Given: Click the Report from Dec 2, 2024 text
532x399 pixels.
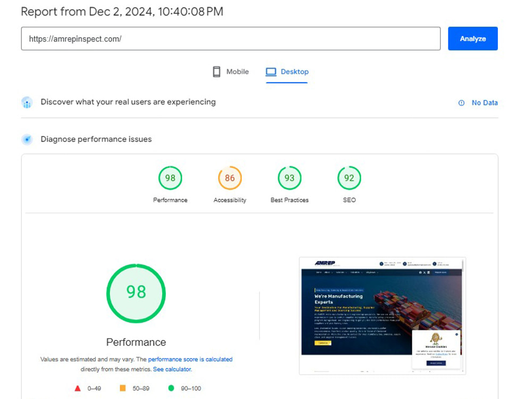Looking at the screenshot, I should click(122, 12).
